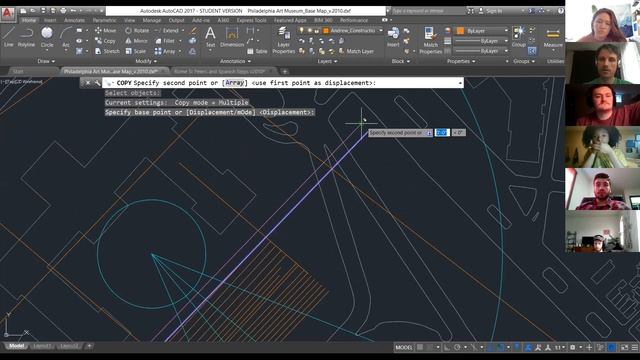Toggle layer on/off lightbulb in Layers panel
The height and width of the screenshot is (360, 640).
click(x=301, y=30)
